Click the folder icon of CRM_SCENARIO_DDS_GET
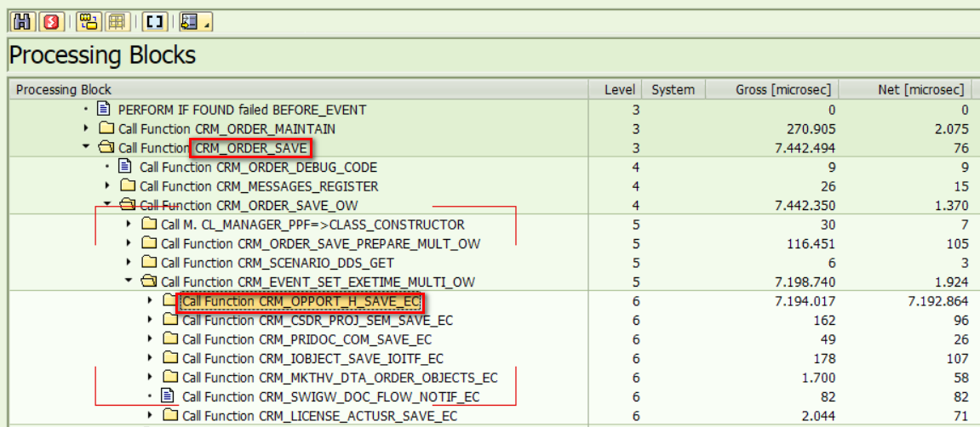 click(x=149, y=262)
